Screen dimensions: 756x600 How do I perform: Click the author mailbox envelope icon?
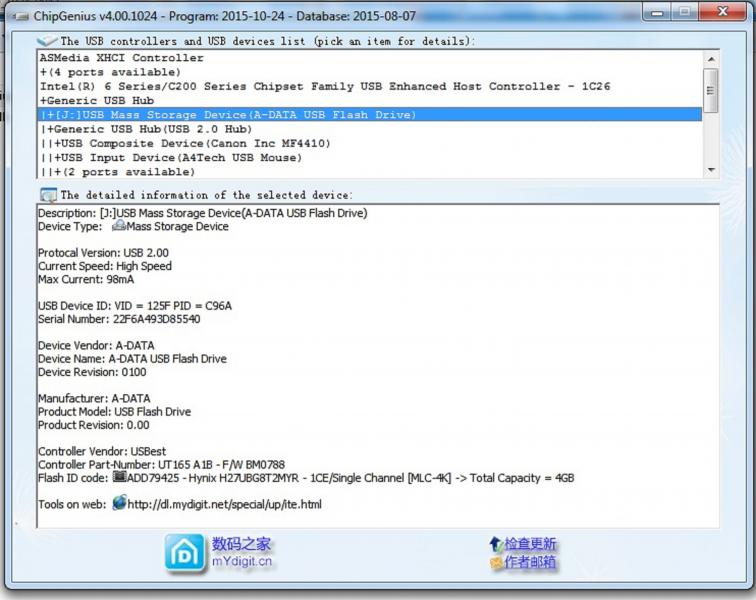(x=496, y=562)
